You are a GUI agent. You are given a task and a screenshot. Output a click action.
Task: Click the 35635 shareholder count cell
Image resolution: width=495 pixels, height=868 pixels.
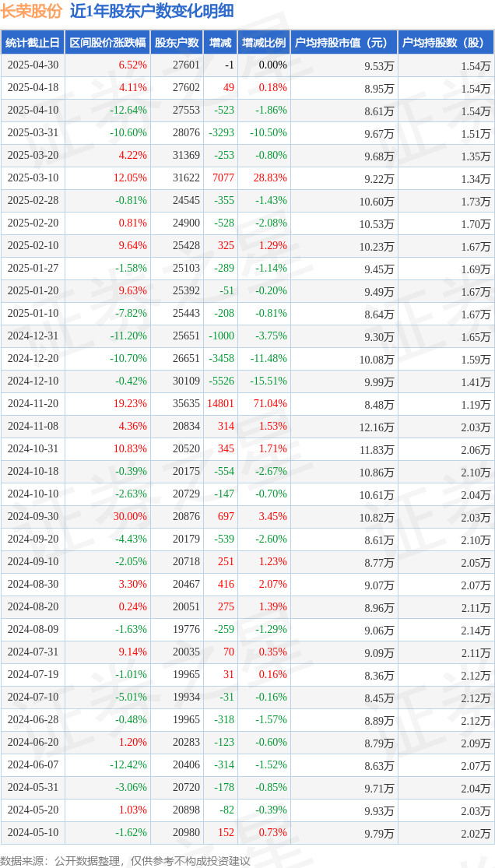[185, 404]
